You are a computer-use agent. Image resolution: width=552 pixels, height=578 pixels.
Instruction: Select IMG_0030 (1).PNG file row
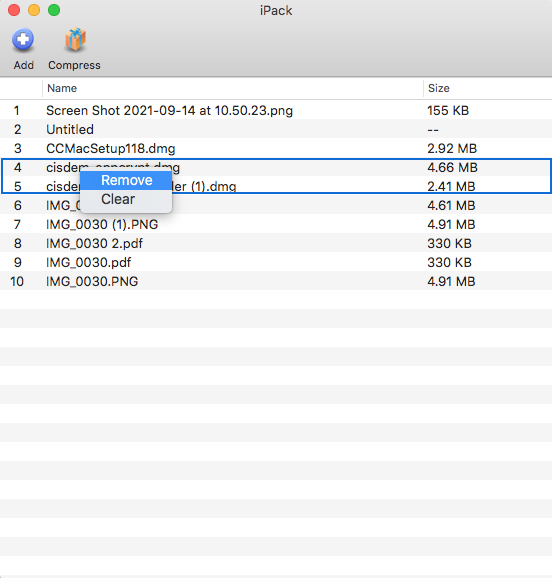coord(276,224)
